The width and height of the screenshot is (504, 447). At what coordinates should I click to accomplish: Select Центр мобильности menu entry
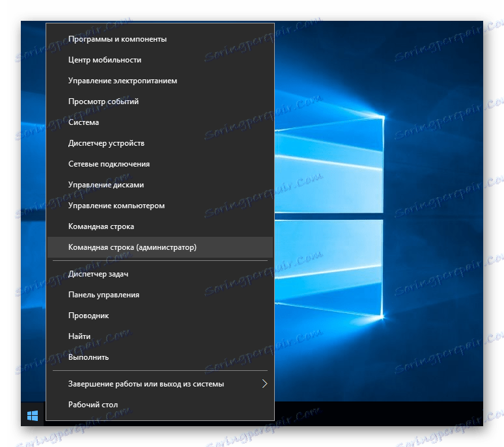[x=160, y=60]
